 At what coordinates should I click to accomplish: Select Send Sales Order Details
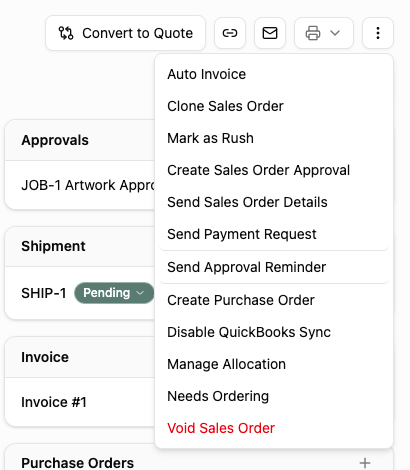point(274,202)
